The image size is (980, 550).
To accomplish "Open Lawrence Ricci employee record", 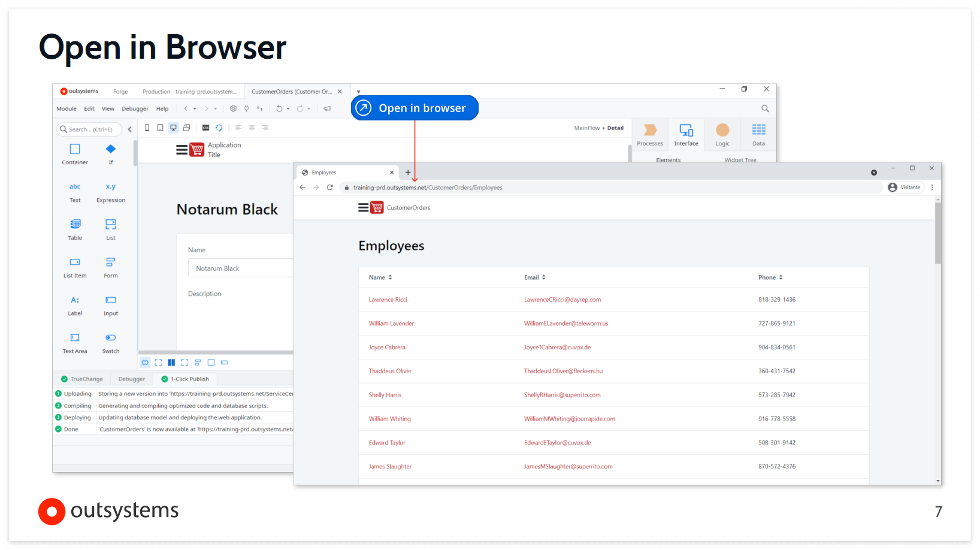I will [388, 300].
